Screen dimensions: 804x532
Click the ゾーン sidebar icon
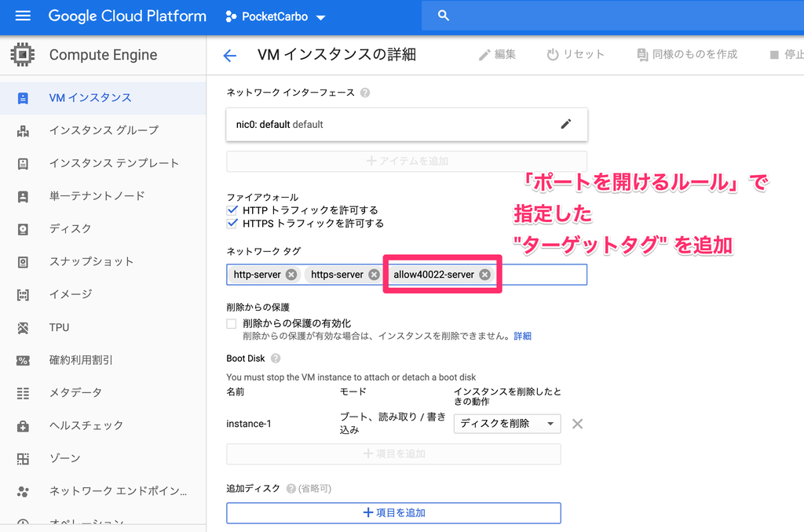[x=23, y=459]
